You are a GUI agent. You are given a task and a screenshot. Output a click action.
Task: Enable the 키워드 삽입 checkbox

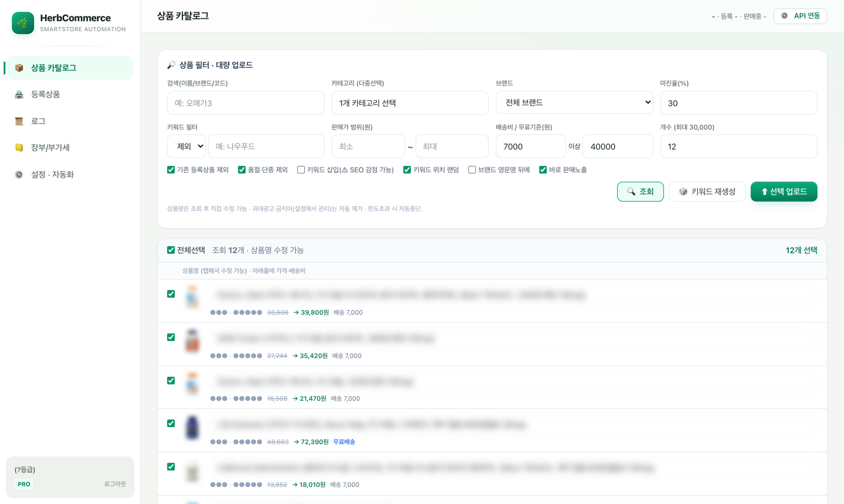(301, 170)
